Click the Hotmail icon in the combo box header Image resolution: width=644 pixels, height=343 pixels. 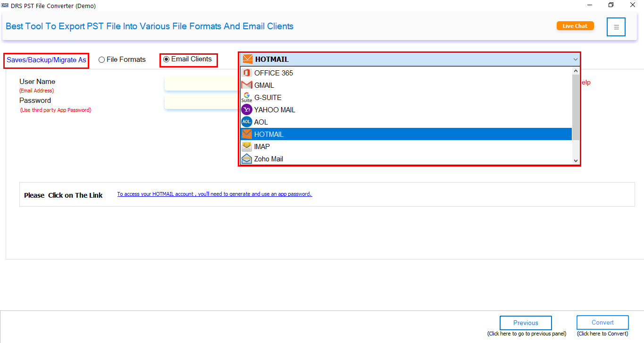(x=247, y=59)
